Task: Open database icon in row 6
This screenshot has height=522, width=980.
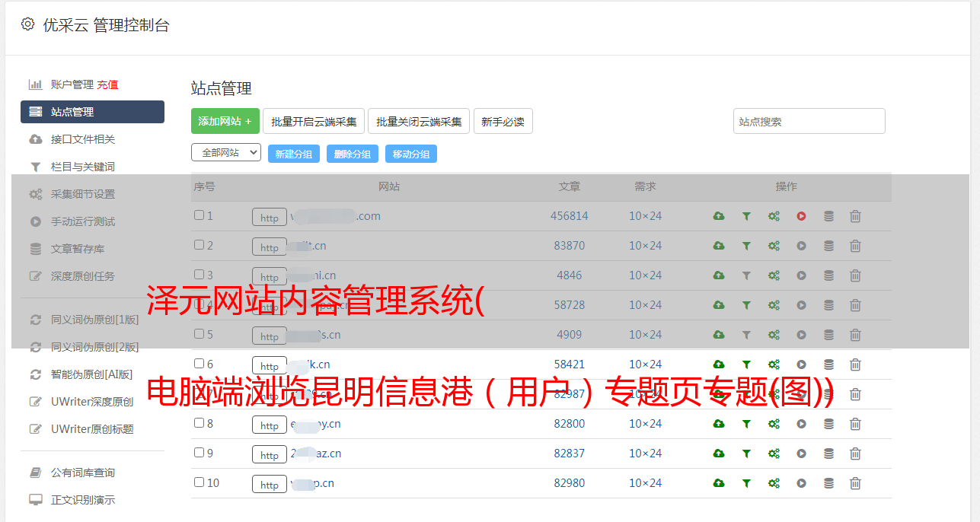Action: pos(828,364)
